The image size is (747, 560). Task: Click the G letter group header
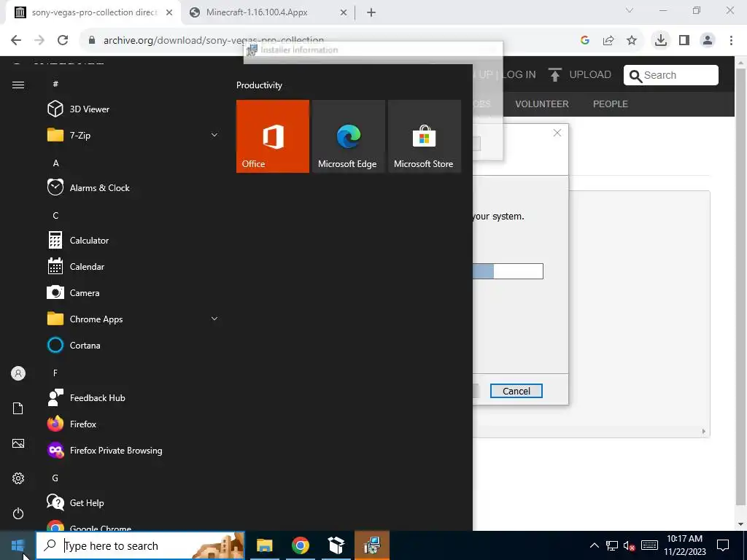coord(55,478)
